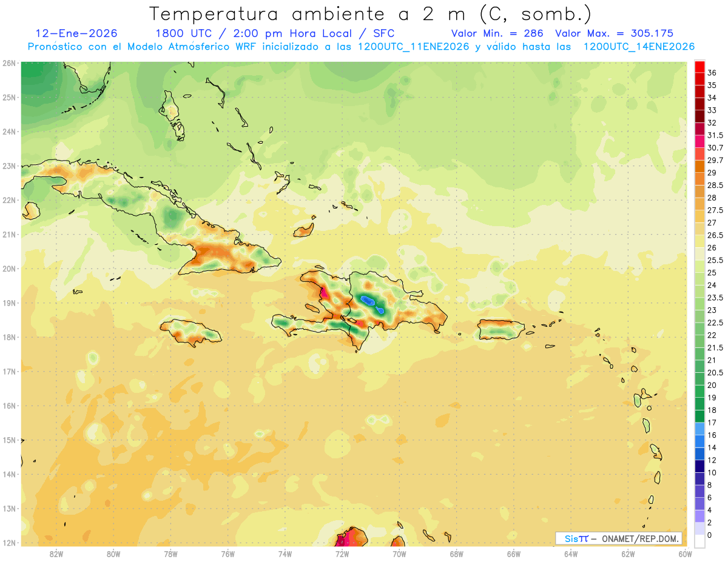The height and width of the screenshot is (562, 728).
Task: Select the white swatch below 0 on scale
Action: pyautogui.click(x=699, y=541)
